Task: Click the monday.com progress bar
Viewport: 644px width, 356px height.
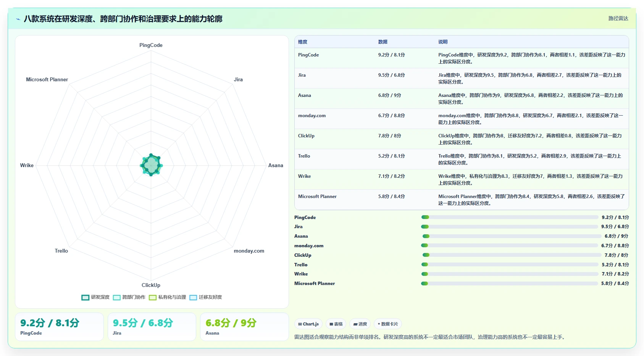Action: point(510,245)
